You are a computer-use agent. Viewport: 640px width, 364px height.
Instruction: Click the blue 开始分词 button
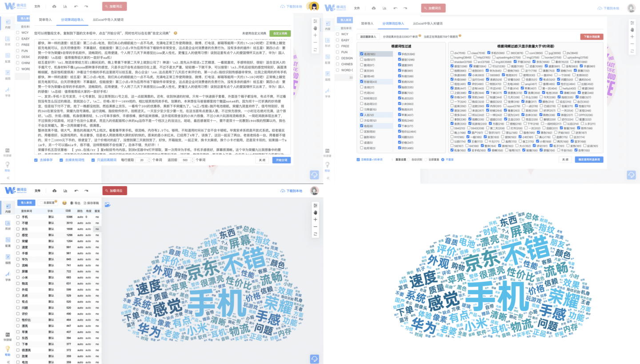pos(281,160)
